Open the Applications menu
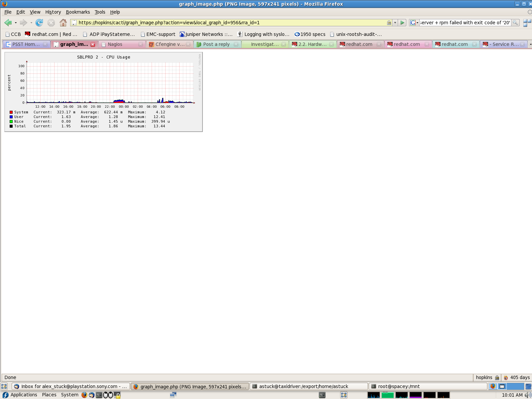 click(x=20, y=395)
